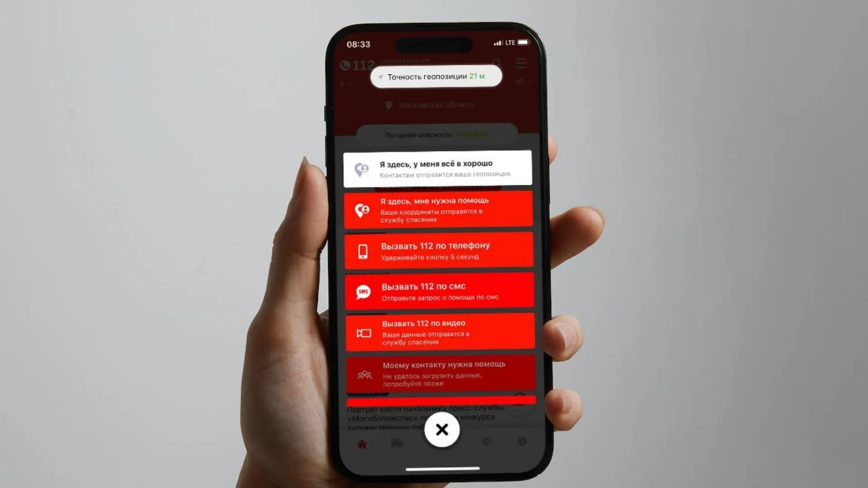Screen dimensions: 868x488
Task: Tap the 'Я здесь, мне нужна помощь' SOS icon
Action: coord(362,209)
